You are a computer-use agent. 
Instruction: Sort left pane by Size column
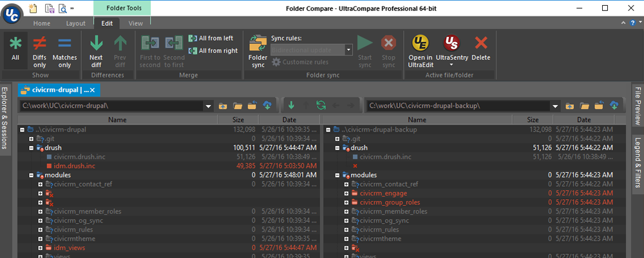[238, 119]
